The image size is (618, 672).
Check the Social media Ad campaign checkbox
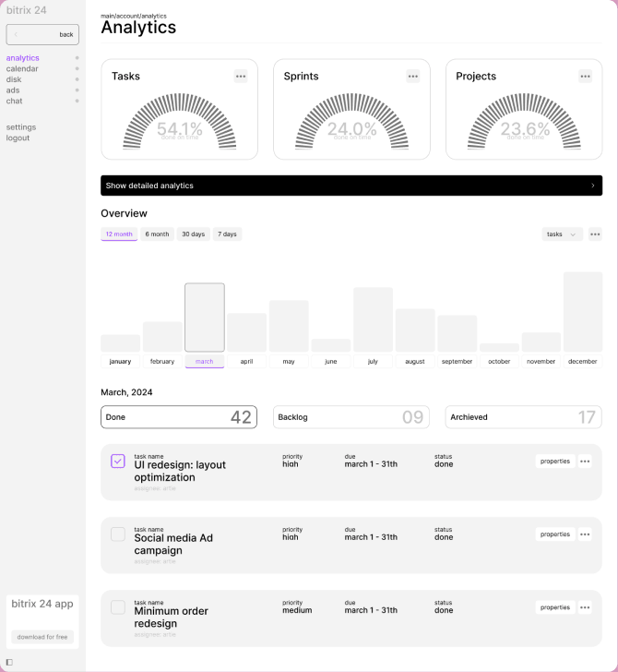118,534
